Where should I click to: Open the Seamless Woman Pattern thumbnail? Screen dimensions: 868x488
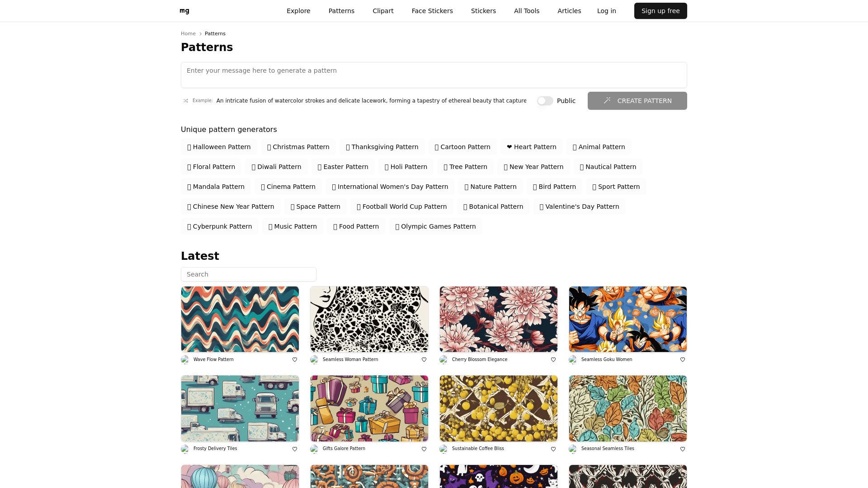click(369, 319)
